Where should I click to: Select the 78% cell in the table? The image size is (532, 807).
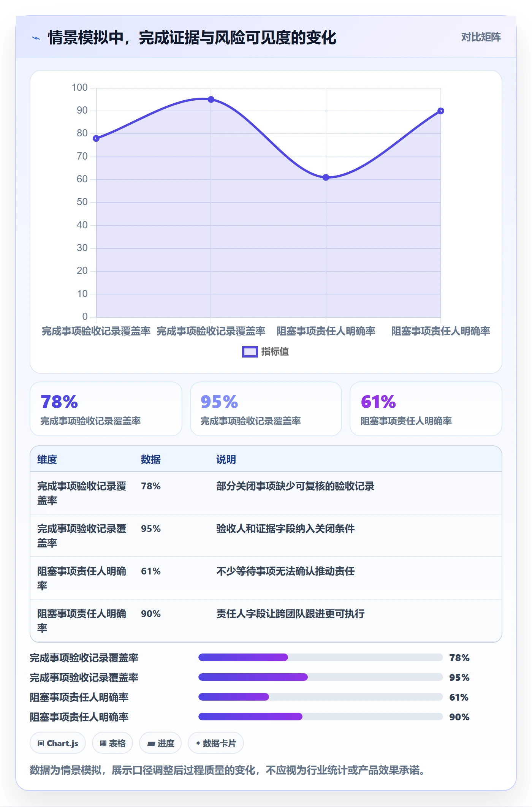click(151, 486)
